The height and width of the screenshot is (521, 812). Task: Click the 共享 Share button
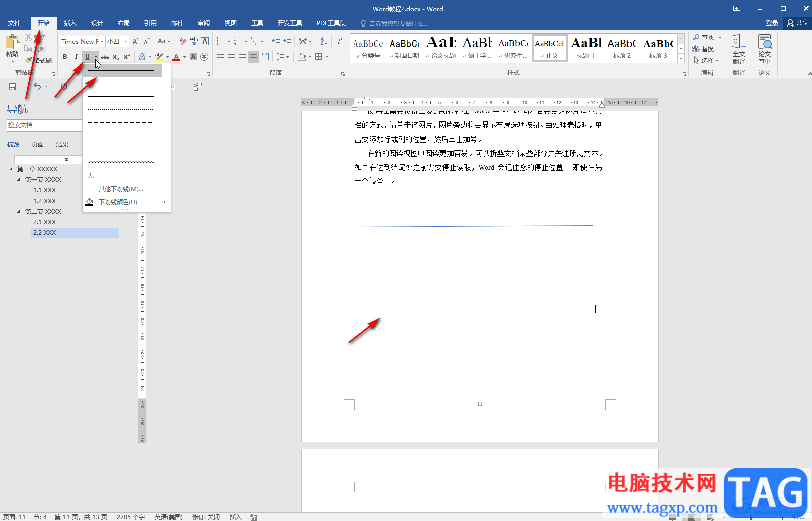798,23
